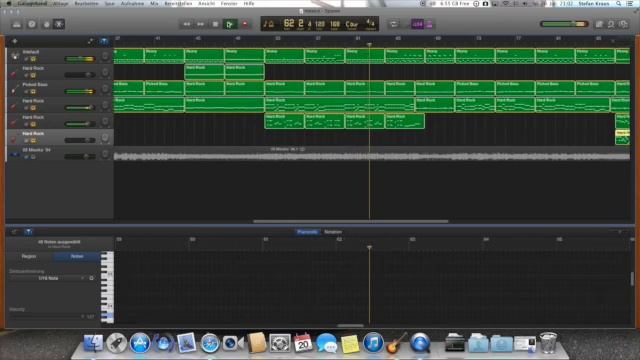The image size is (640, 360).
Task: Mute the drum kit track
Action: pyautogui.click(x=26, y=59)
